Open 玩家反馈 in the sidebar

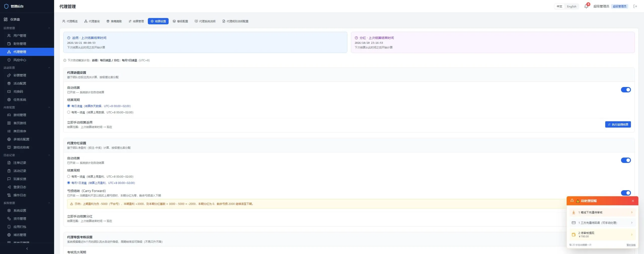[27, 179]
